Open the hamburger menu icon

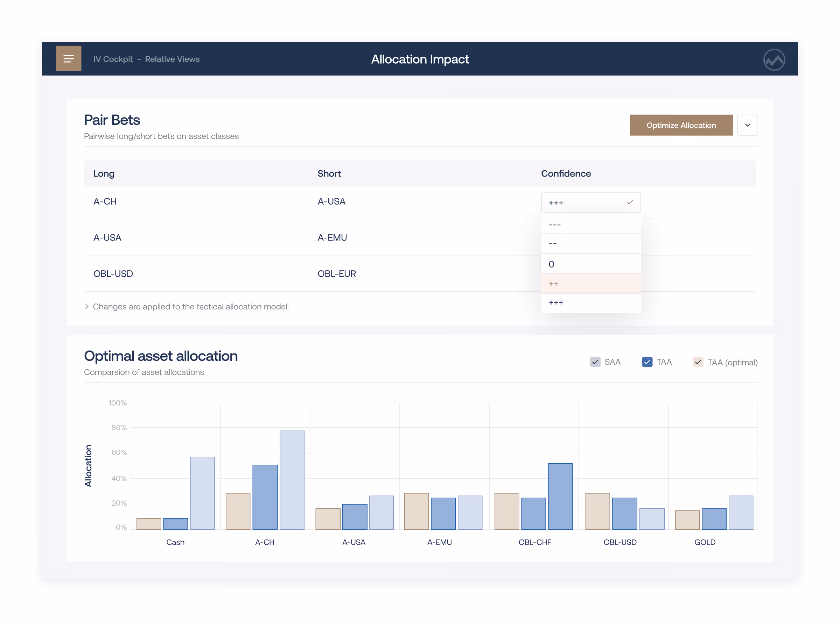[x=69, y=59]
